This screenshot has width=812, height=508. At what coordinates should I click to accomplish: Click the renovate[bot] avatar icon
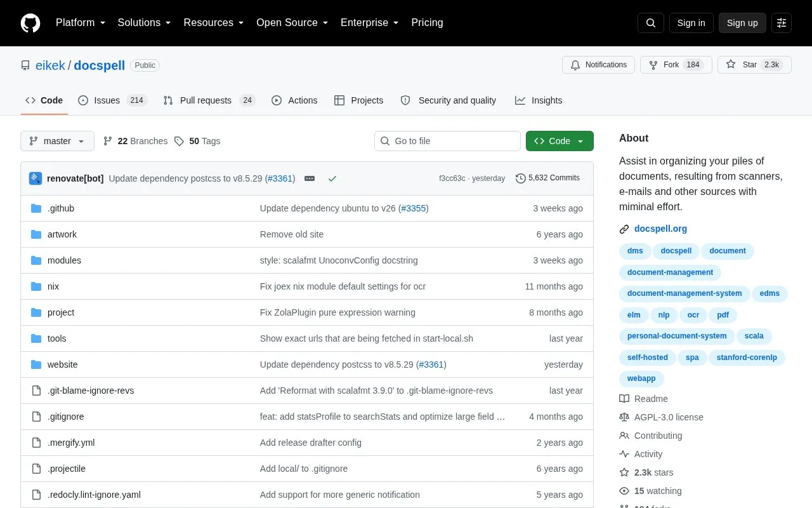pyautogui.click(x=36, y=178)
